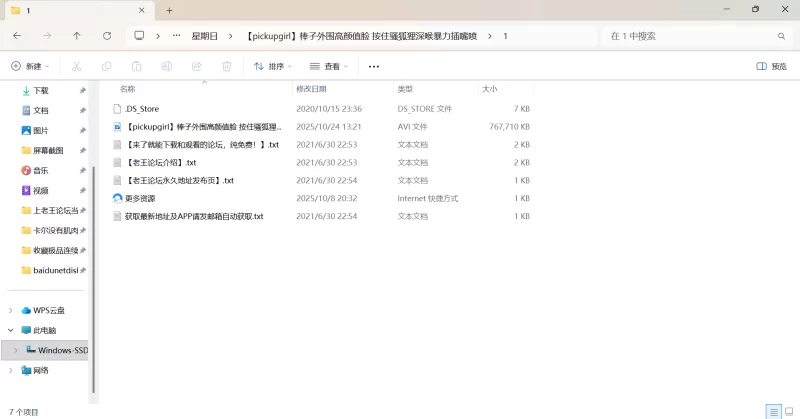Navigate back with the Back arrow

pos(17,36)
